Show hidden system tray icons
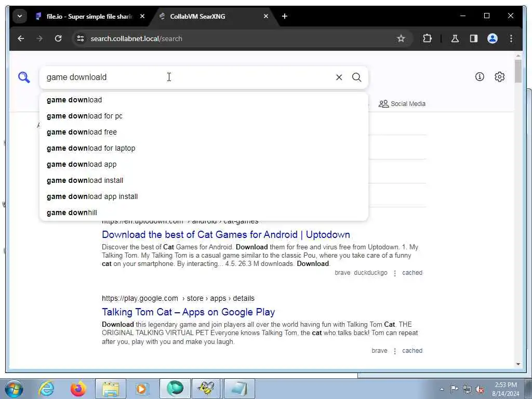532x399 pixels. (x=442, y=390)
